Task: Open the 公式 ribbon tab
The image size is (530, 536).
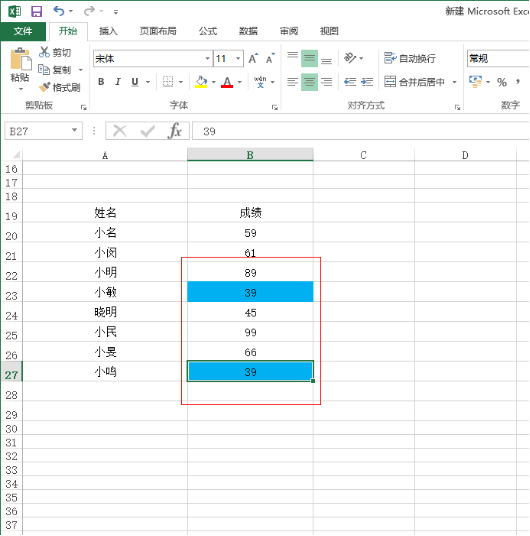Action: point(208,31)
